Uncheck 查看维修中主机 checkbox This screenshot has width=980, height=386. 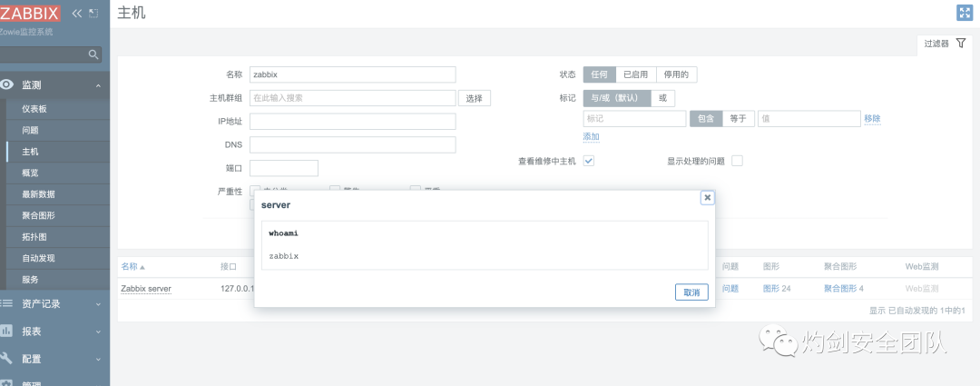point(589,161)
